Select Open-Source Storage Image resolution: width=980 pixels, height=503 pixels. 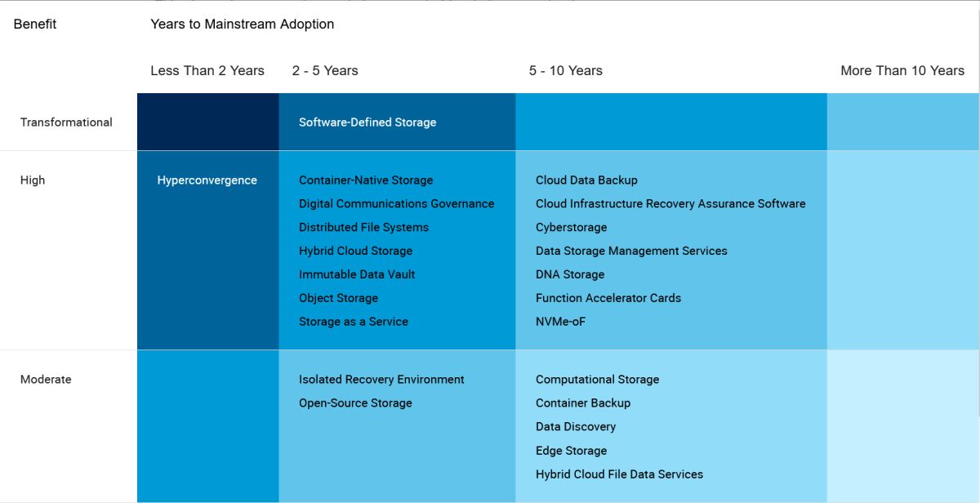355,403
